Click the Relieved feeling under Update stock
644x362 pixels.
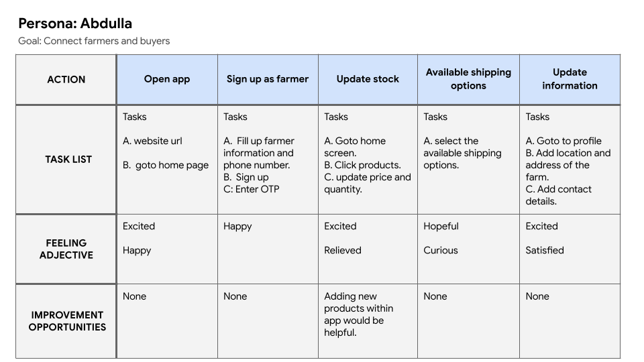(343, 250)
